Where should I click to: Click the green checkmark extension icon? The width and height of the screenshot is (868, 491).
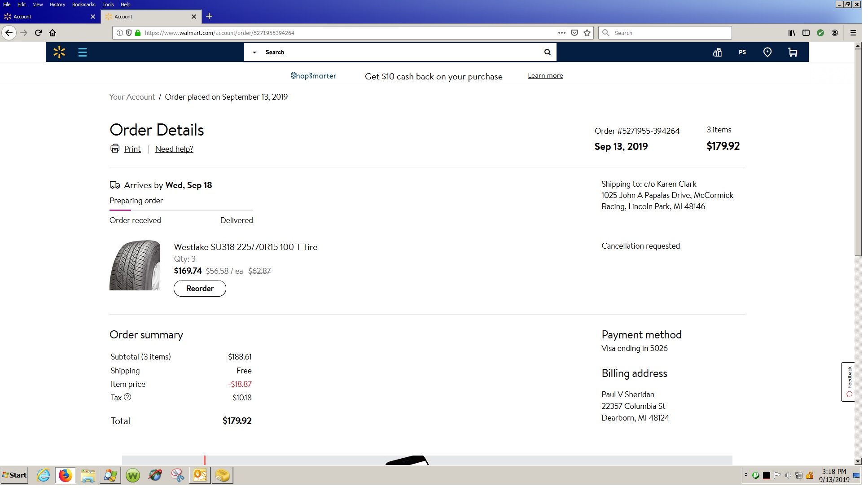(x=820, y=33)
